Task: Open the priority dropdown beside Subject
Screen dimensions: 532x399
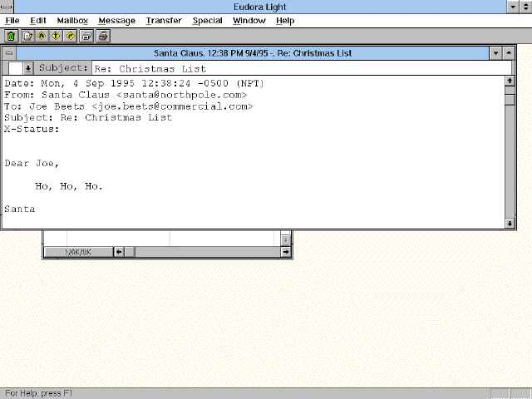Action: tap(28, 68)
